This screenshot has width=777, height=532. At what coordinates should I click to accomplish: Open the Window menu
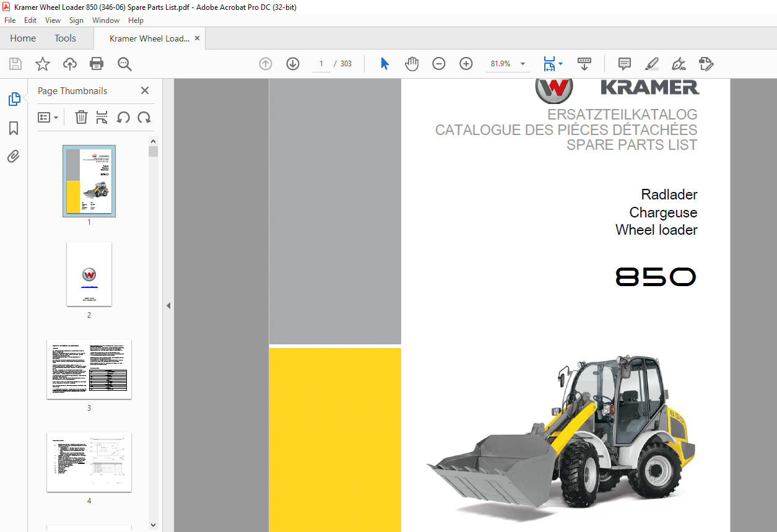[x=106, y=20]
